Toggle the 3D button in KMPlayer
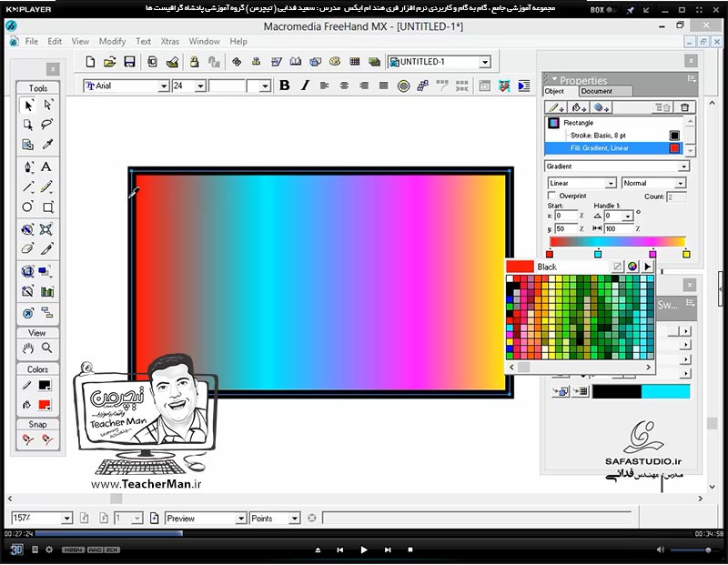This screenshot has height=565, width=728. point(16,550)
